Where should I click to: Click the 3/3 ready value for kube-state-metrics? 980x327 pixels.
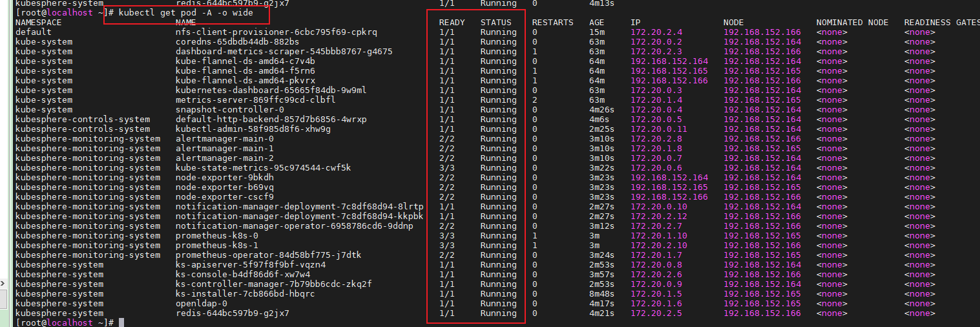447,168
